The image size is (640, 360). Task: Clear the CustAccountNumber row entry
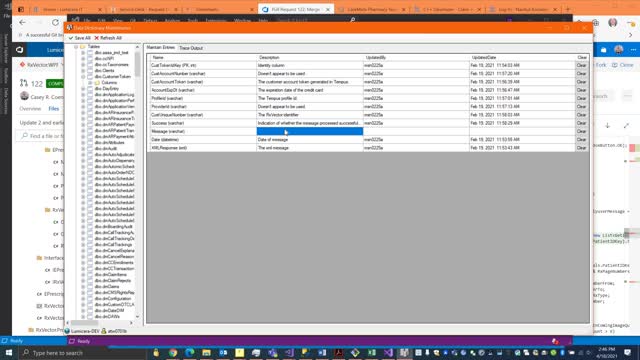coord(582,73)
